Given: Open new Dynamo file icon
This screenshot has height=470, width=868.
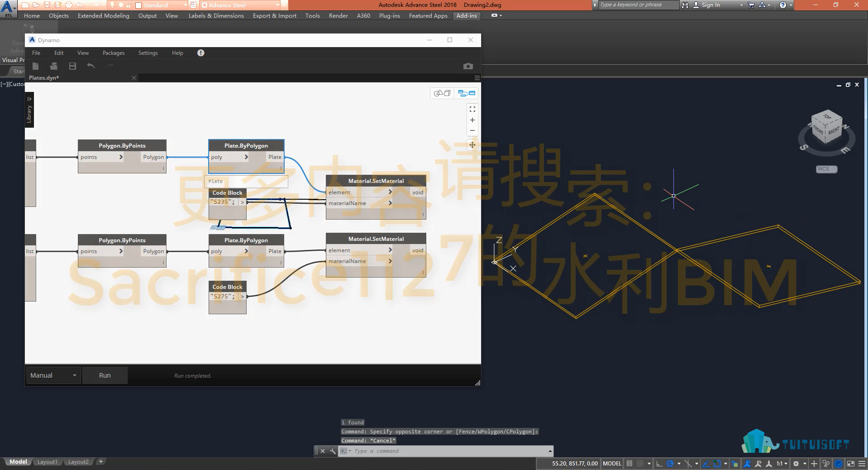Looking at the screenshot, I should coord(35,66).
